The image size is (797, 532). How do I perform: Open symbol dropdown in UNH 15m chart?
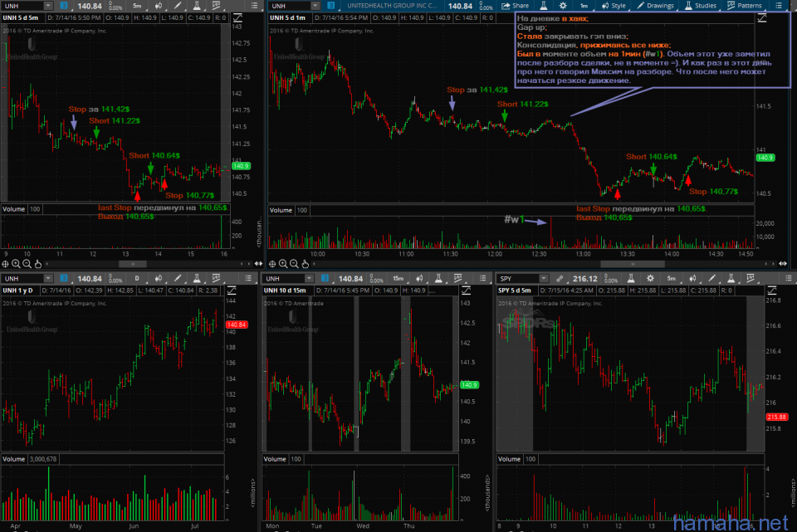point(309,278)
